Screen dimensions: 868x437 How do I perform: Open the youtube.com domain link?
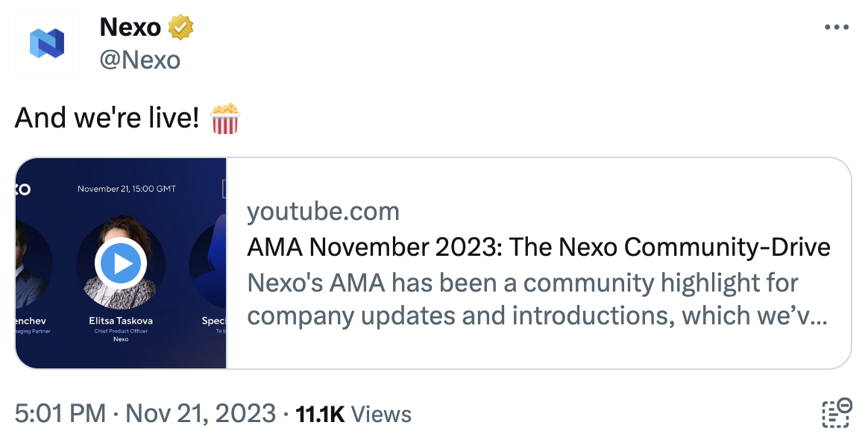324,211
